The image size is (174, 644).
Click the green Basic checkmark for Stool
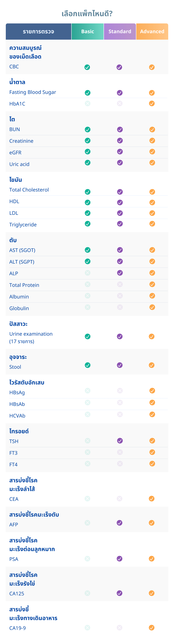point(88,365)
